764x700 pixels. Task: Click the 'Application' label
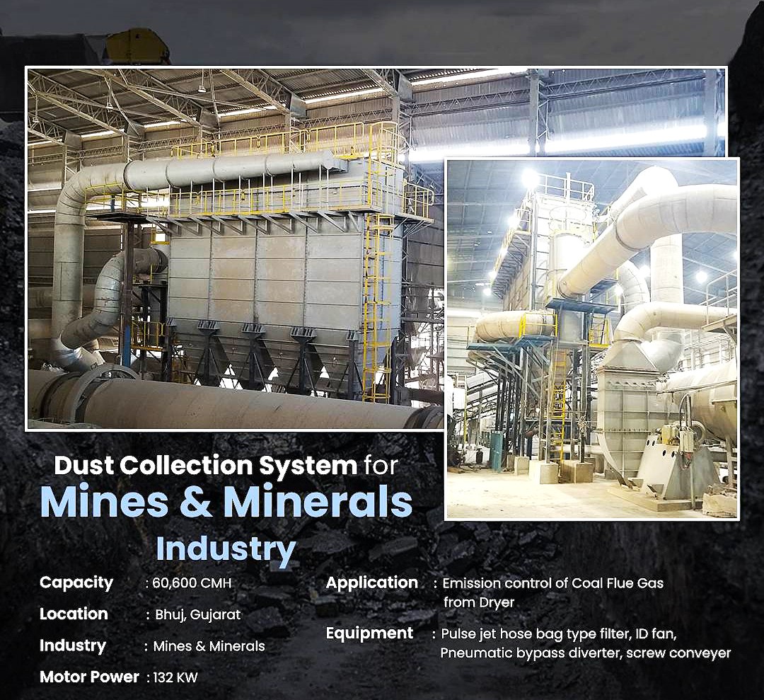click(372, 583)
